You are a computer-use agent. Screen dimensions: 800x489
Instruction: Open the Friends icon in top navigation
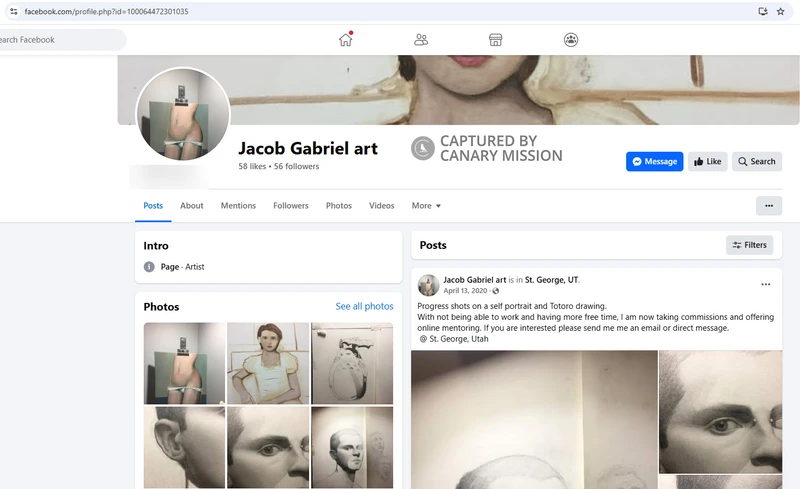[x=421, y=39]
